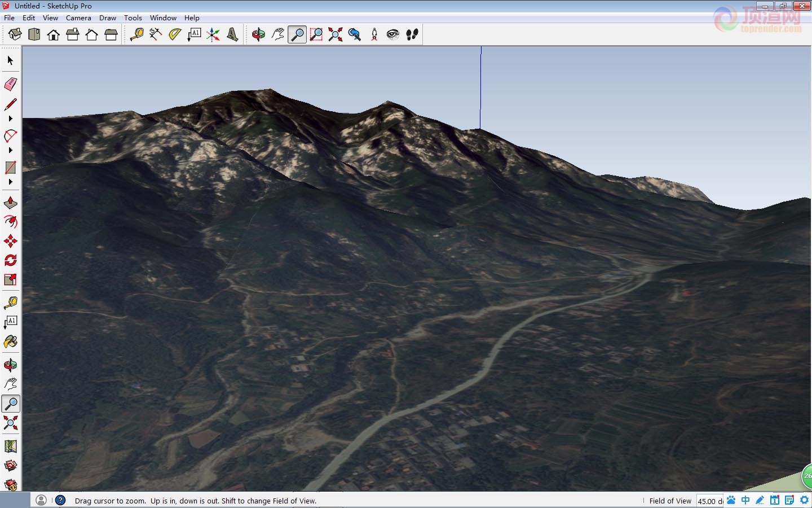Pick Tape Measure in left toolbar
The image size is (812, 508).
point(11,303)
